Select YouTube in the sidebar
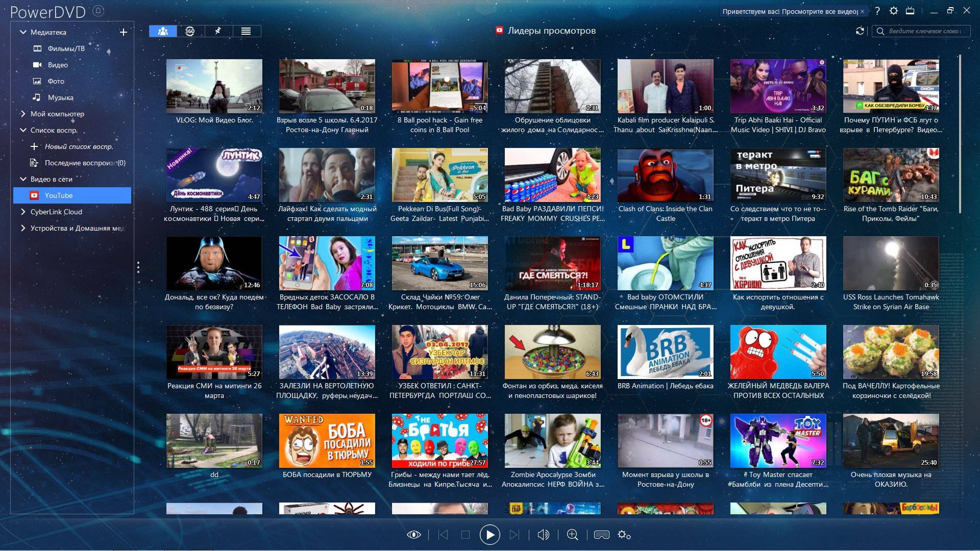This screenshot has height=551, width=980. [72, 195]
